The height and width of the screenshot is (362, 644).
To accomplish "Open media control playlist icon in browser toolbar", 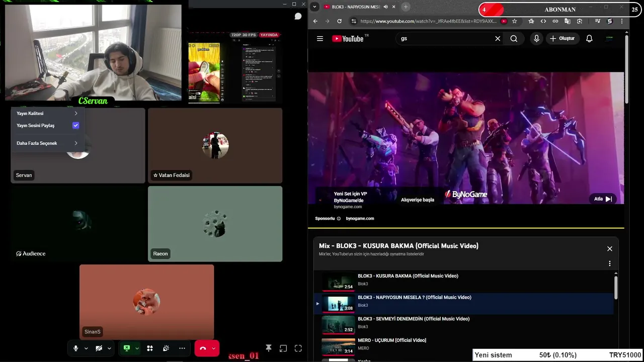I will (x=598, y=21).
